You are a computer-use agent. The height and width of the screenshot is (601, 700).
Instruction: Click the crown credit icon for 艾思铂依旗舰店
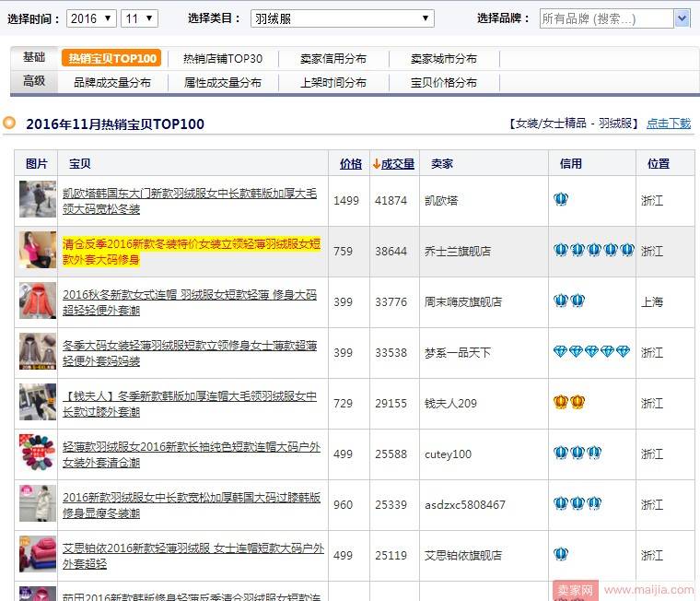coord(561,554)
